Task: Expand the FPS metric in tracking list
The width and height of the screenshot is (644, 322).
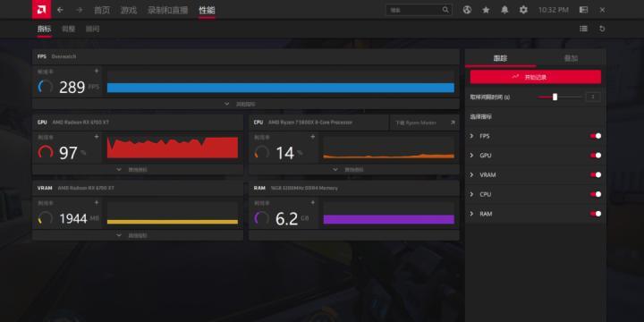Action: [471, 136]
